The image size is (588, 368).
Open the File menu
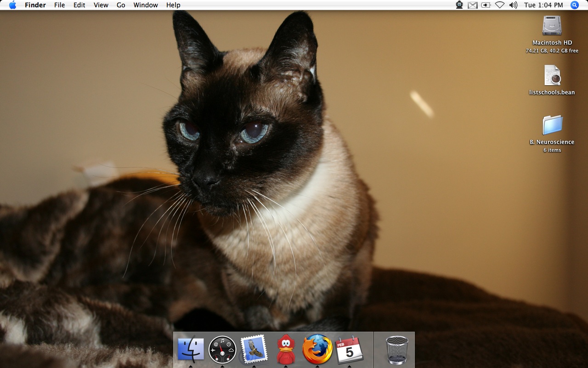59,5
